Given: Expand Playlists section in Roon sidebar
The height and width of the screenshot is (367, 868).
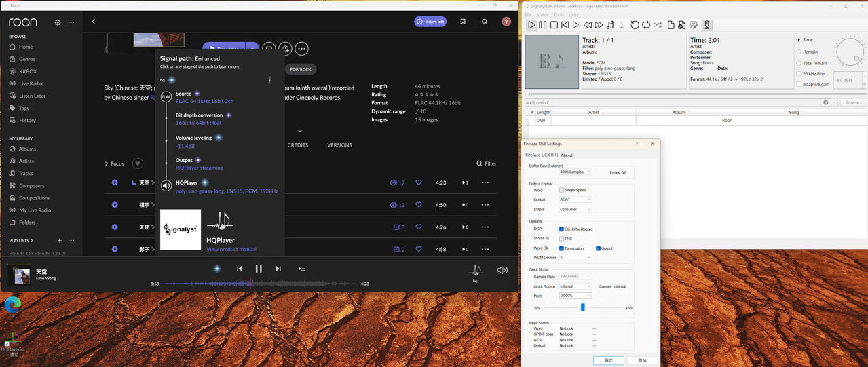Looking at the screenshot, I should pos(21,240).
